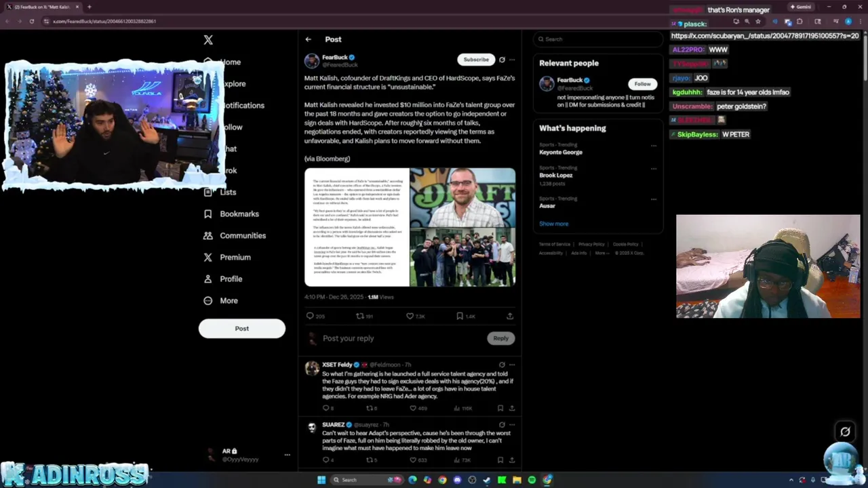Open Communities in the sidebar
Screen dimensions: 868x488
[x=234, y=235]
